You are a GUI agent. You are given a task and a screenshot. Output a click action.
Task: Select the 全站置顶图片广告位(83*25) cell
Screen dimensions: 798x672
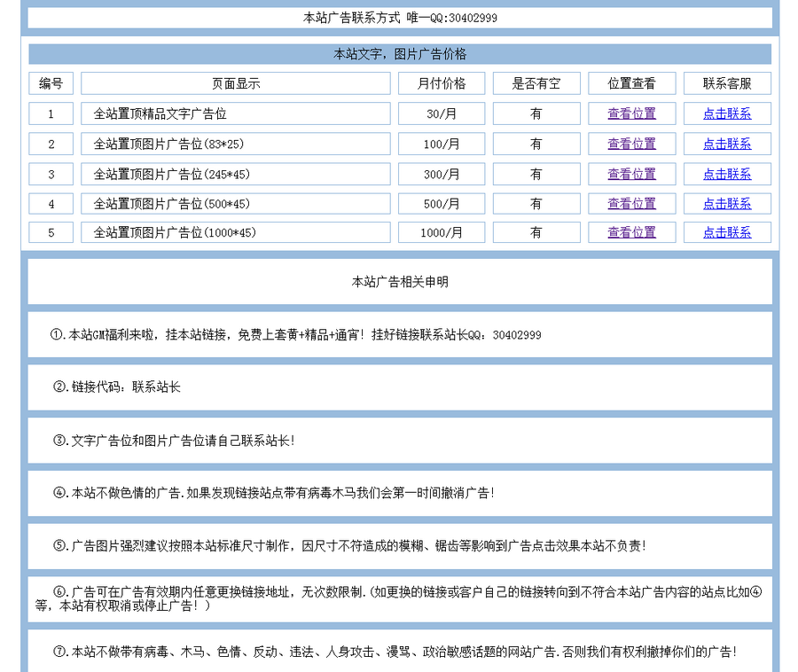click(236, 144)
